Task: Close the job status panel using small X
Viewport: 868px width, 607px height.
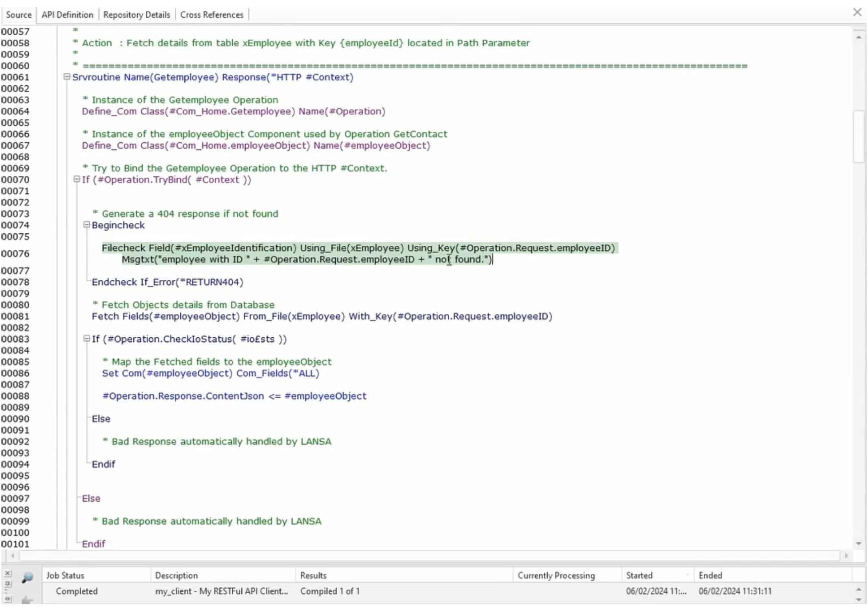Action: (x=8, y=573)
